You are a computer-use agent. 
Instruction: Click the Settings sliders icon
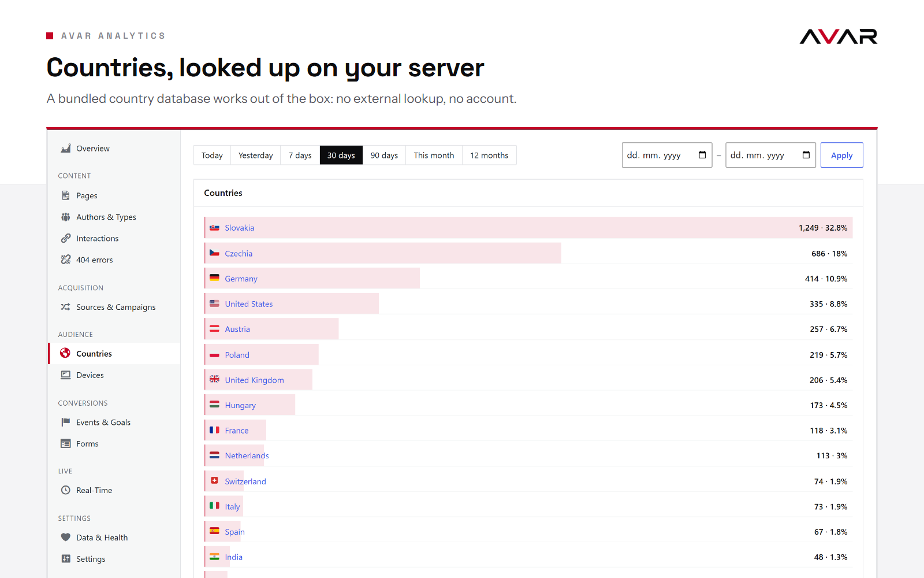tap(66, 558)
